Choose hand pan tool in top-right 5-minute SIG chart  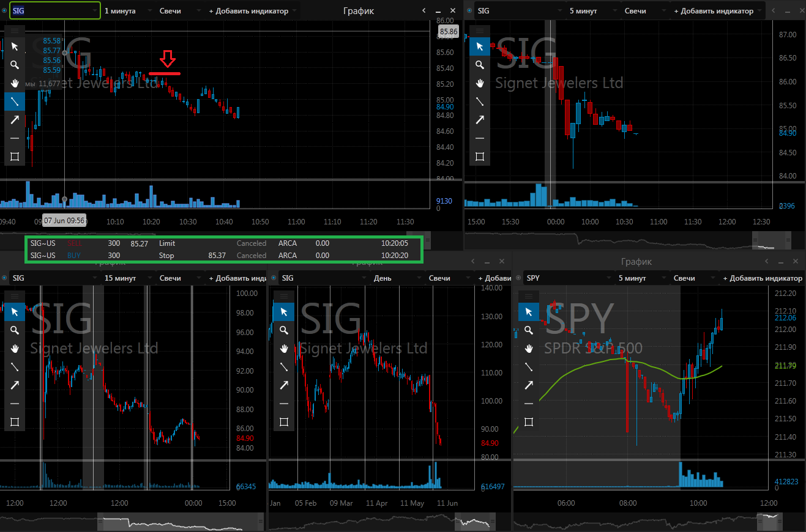[x=480, y=83]
